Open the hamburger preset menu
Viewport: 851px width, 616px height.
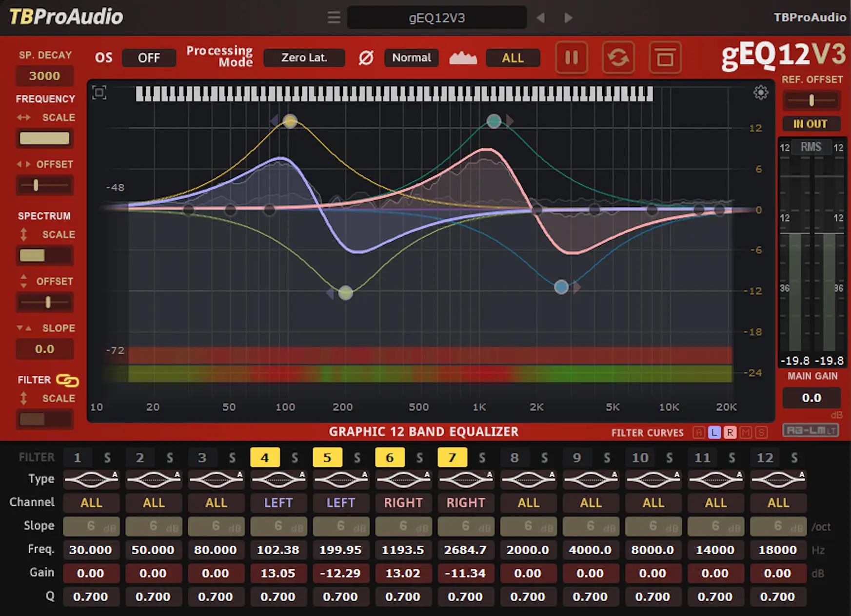pyautogui.click(x=334, y=18)
